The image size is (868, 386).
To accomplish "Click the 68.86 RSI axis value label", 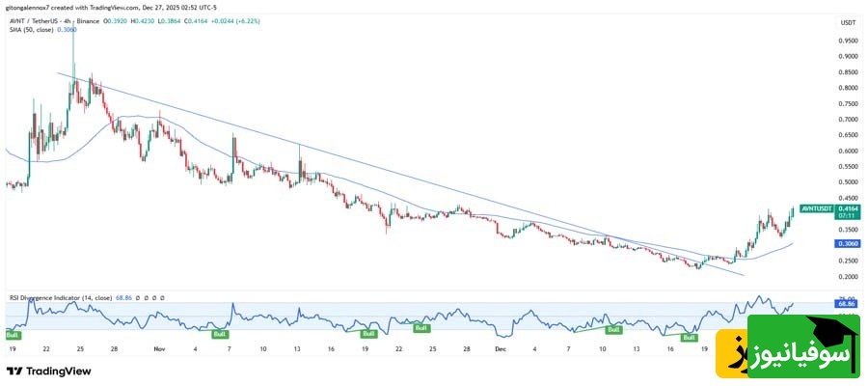I will pyautogui.click(x=848, y=303).
